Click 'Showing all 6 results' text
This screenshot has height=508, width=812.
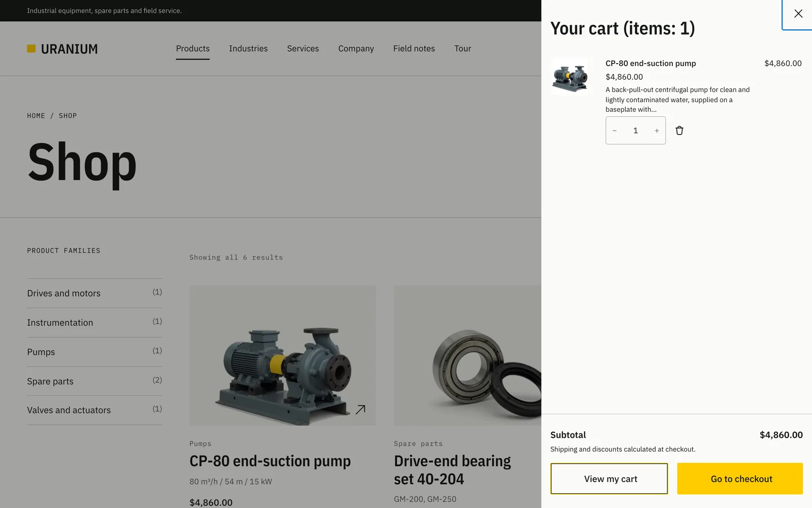tap(236, 258)
